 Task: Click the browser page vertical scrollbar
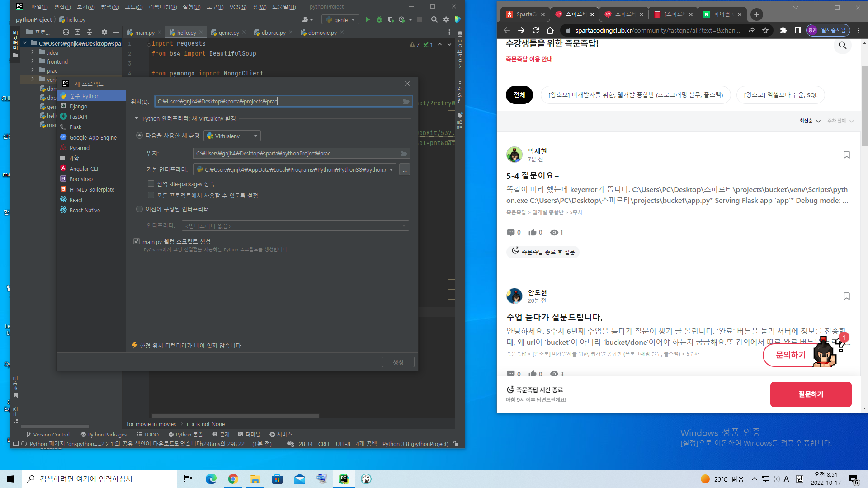(x=864, y=106)
